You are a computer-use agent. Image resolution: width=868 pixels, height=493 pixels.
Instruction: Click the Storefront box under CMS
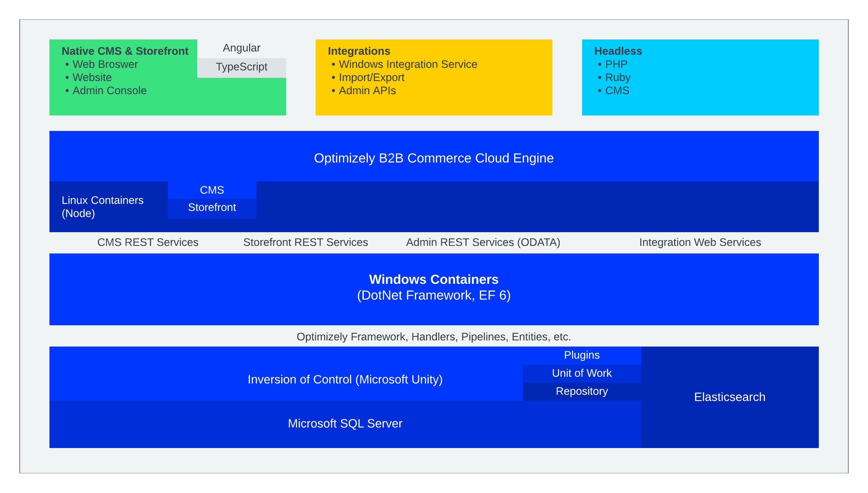(x=212, y=207)
